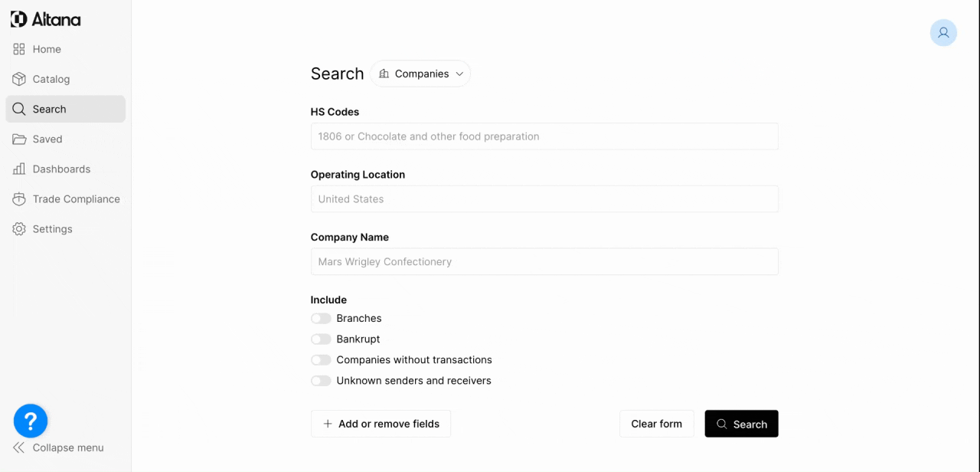
Task: Enable Companies without transactions toggle
Action: click(x=321, y=360)
